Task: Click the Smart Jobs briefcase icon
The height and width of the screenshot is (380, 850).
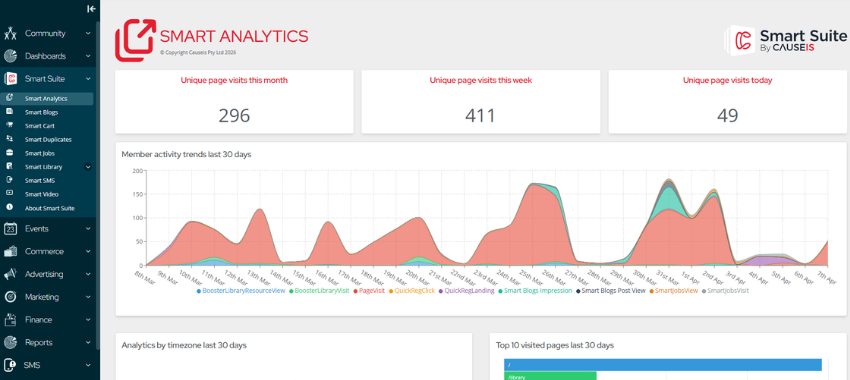Action: (9, 153)
